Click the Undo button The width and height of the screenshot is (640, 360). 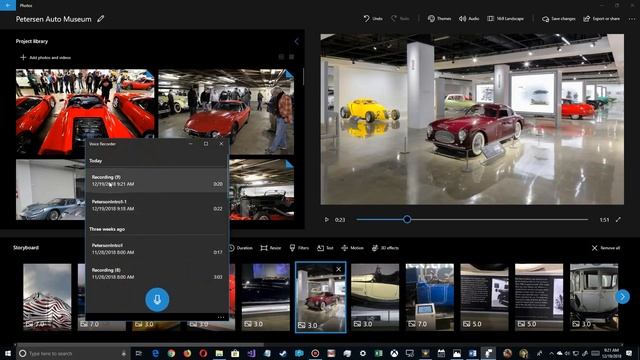[x=373, y=19]
